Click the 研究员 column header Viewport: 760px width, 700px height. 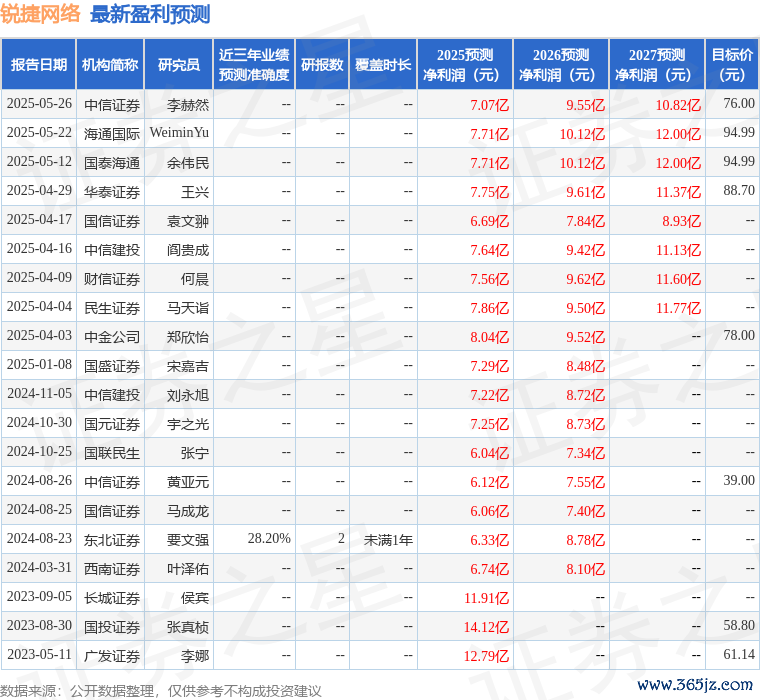pos(179,64)
